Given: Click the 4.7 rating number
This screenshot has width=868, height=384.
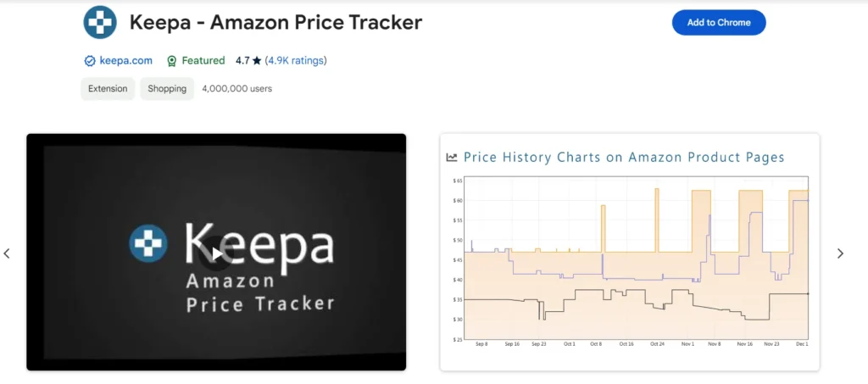Looking at the screenshot, I should pos(242,61).
